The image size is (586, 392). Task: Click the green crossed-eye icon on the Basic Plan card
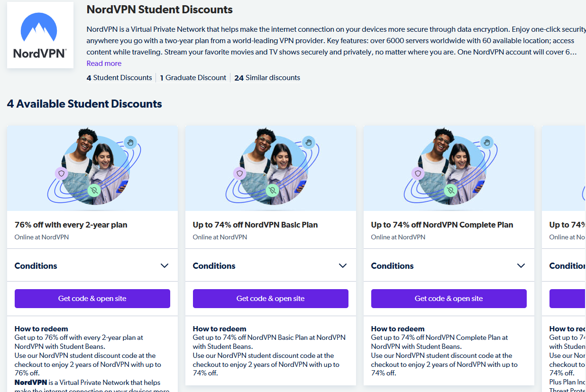272,191
